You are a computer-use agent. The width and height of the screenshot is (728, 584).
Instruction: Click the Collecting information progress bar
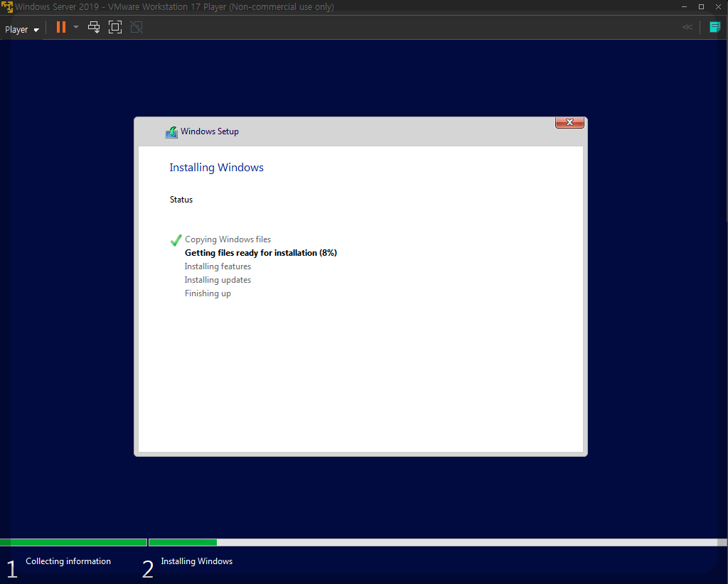73,542
